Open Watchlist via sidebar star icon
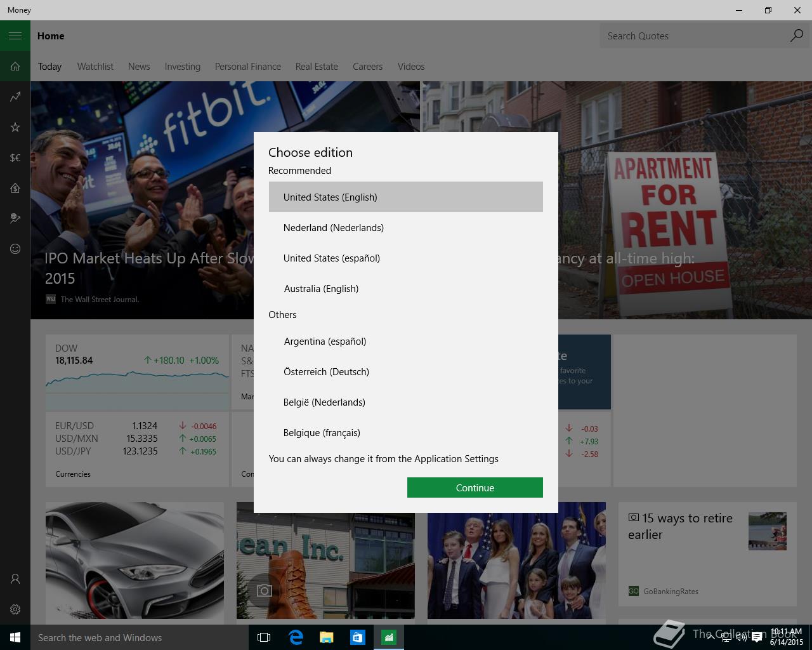 [15, 127]
